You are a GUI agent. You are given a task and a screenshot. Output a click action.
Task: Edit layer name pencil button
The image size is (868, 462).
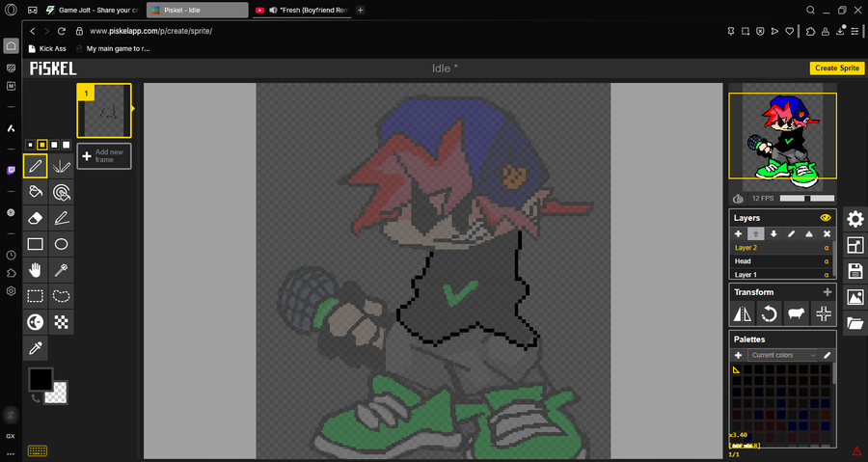791,234
